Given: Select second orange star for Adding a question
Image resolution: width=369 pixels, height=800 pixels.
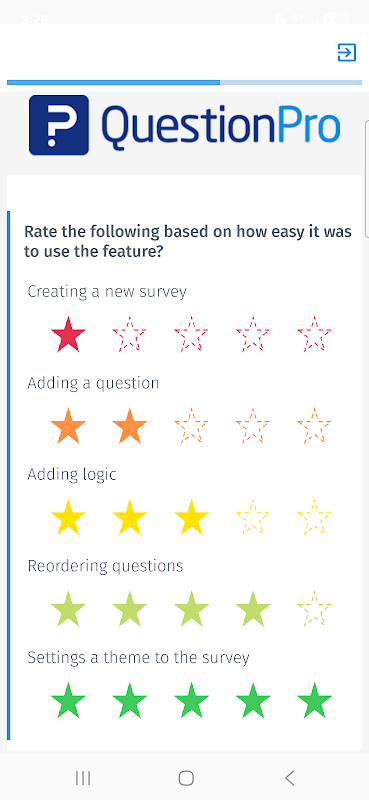Looking at the screenshot, I should pyautogui.click(x=130, y=426).
